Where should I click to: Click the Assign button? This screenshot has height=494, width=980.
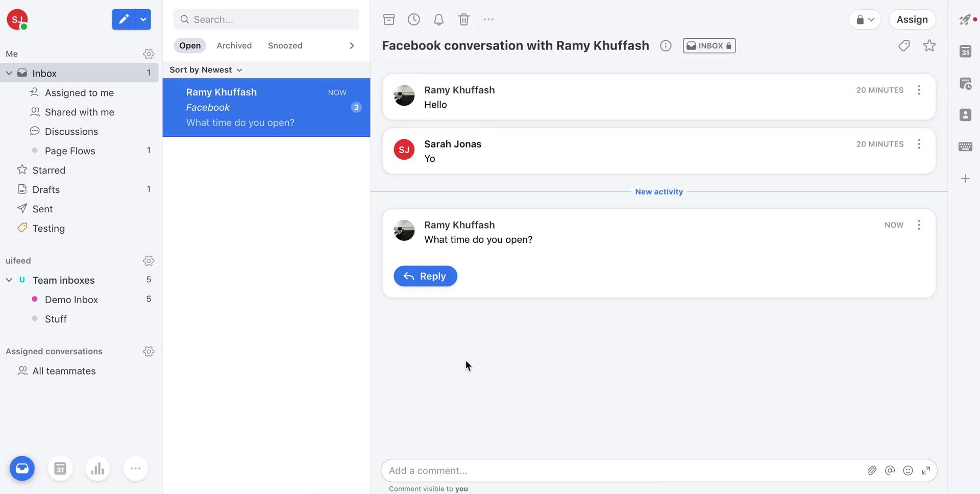912,19
